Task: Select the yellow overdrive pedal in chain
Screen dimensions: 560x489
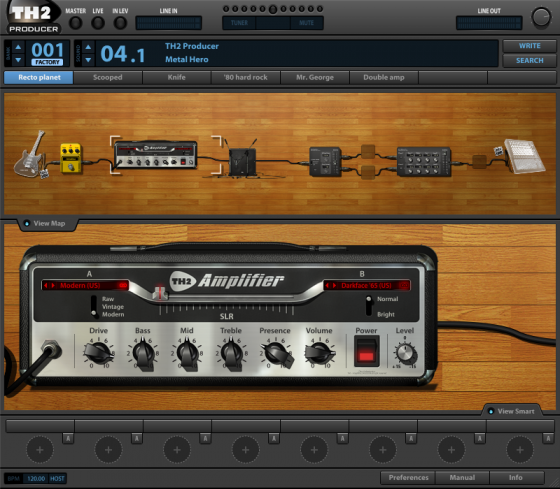Action: 71,158
